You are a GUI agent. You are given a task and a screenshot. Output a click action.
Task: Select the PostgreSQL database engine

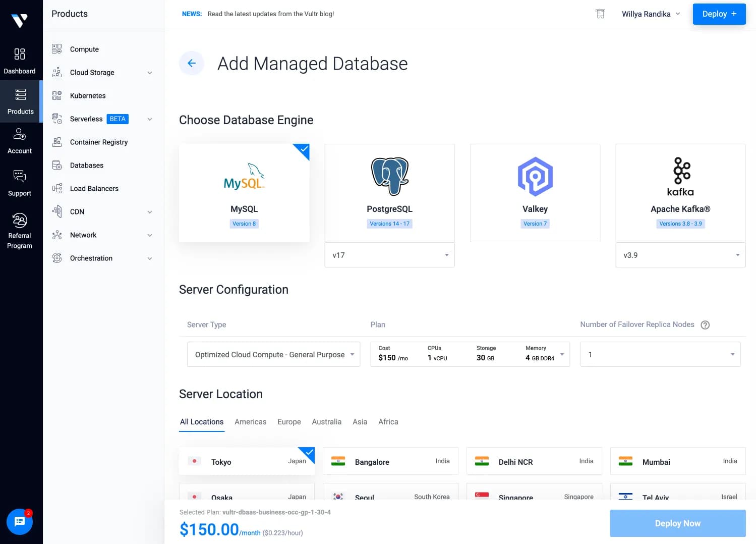click(389, 193)
